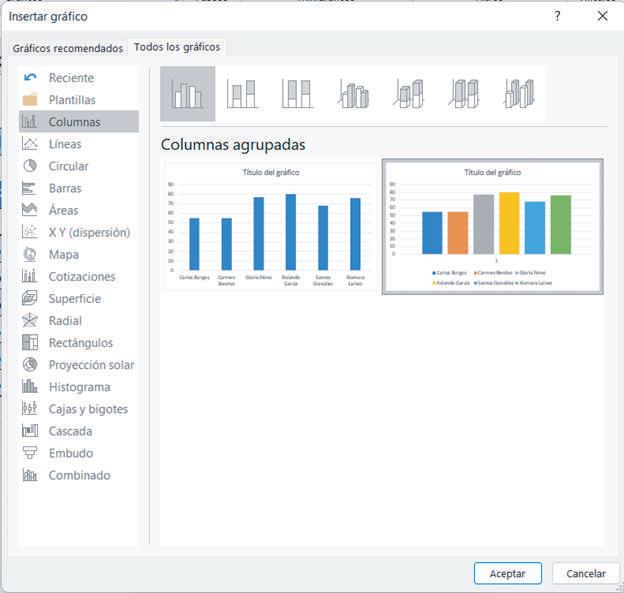The width and height of the screenshot is (624, 593).
Task: Open the Reciente chart category icon
Action: (x=30, y=77)
